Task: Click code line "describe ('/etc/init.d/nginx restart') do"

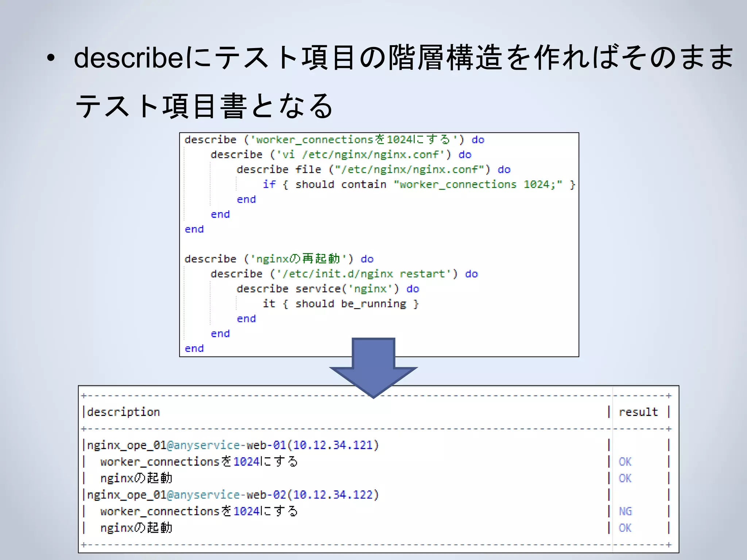Action: coord(344,274)
